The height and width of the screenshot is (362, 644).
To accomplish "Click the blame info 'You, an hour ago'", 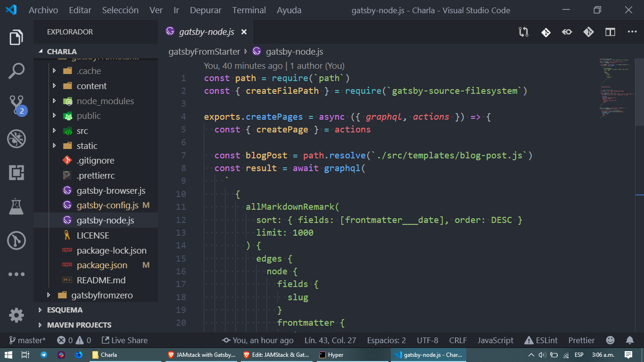I will point(258,340).
